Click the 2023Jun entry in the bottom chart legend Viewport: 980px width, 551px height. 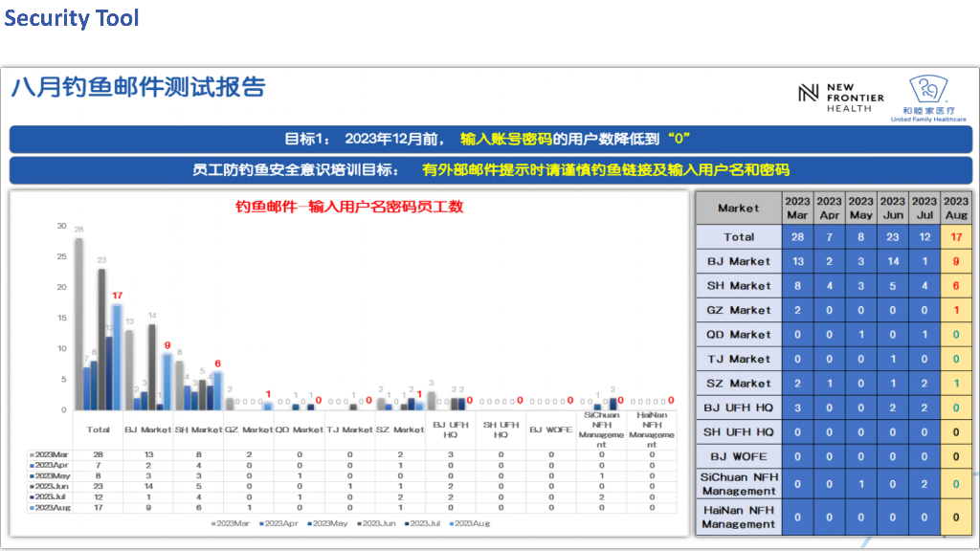376,523
